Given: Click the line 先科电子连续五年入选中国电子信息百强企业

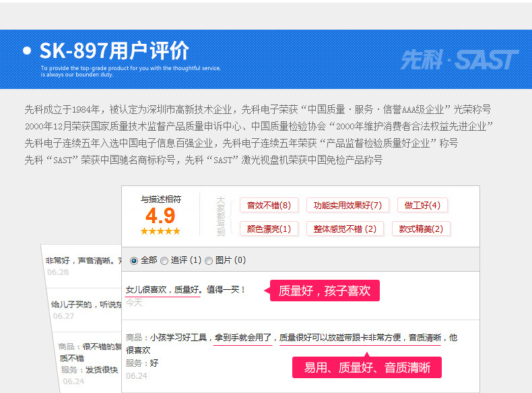Looking at the screenshot, I should click(x=241, y=143).
